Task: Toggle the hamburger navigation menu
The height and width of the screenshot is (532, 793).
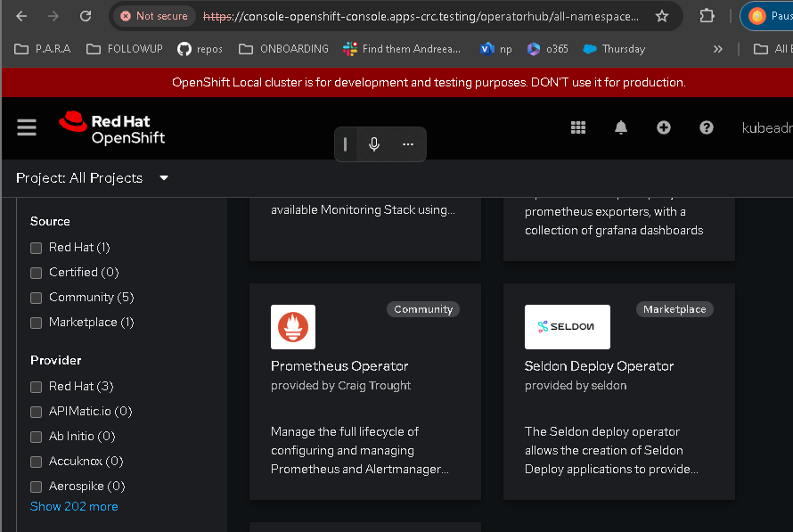Action: 27,127
